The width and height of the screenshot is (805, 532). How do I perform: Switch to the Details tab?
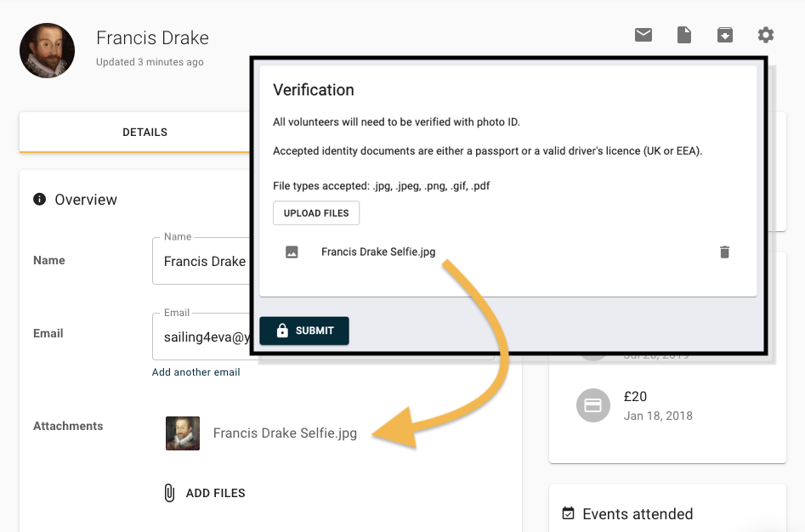pos(145,133)
